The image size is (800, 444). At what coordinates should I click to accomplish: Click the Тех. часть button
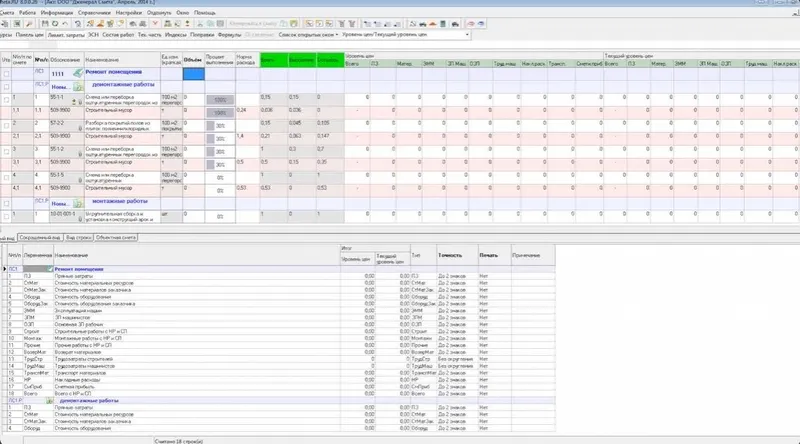(x=149, y=35)
